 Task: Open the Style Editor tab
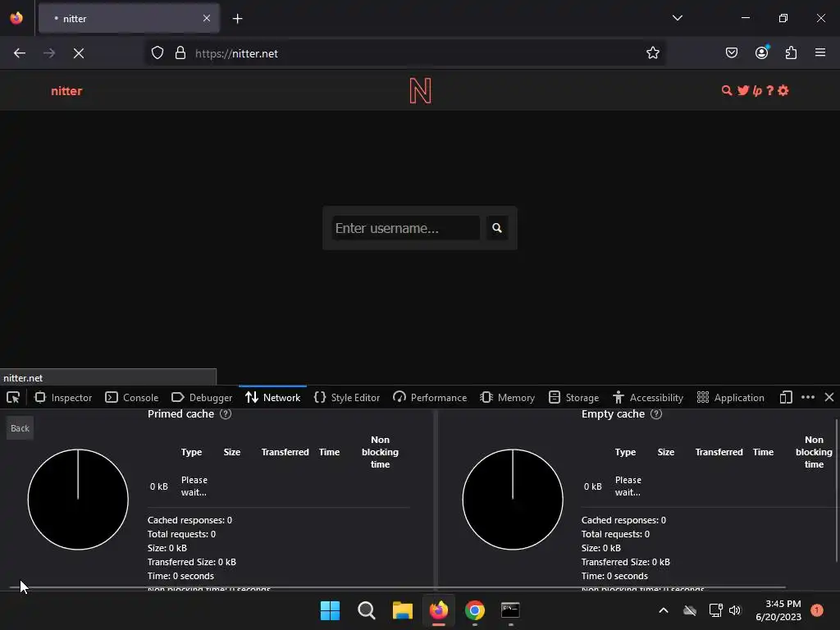(347, 398)
